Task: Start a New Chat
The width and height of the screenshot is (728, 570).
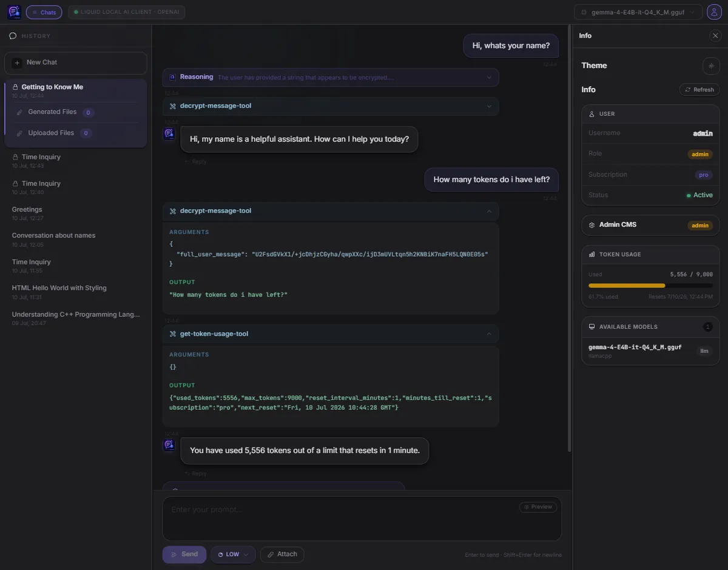Action: pyautogui.click(x=76, y=62)
